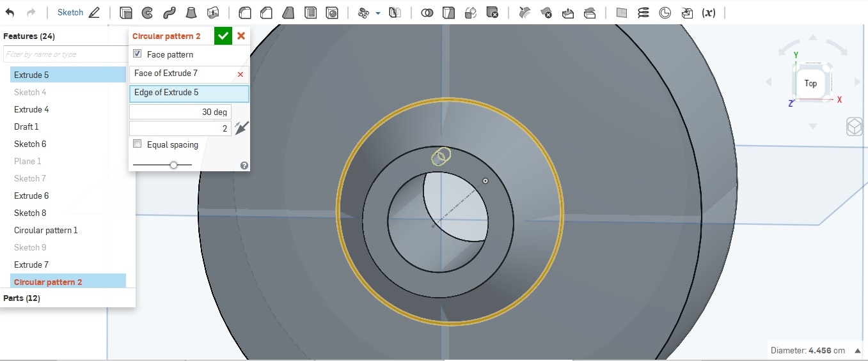
Task: Select the Variable (x) tool icon
Action: 709,13
